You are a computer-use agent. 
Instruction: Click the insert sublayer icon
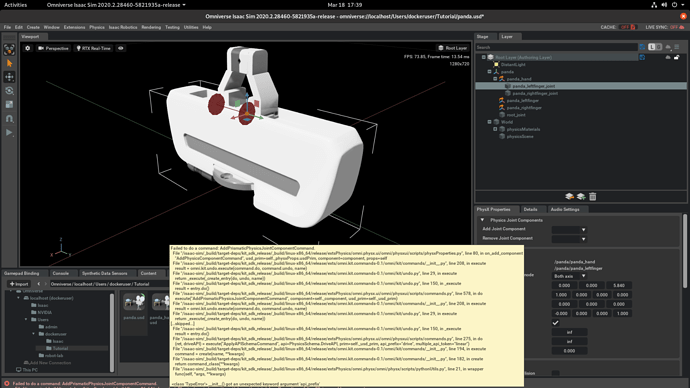tap(569, 197)
